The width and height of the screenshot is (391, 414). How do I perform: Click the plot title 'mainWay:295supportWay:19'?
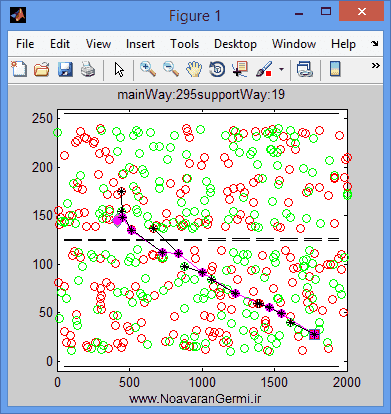point(201,95)
